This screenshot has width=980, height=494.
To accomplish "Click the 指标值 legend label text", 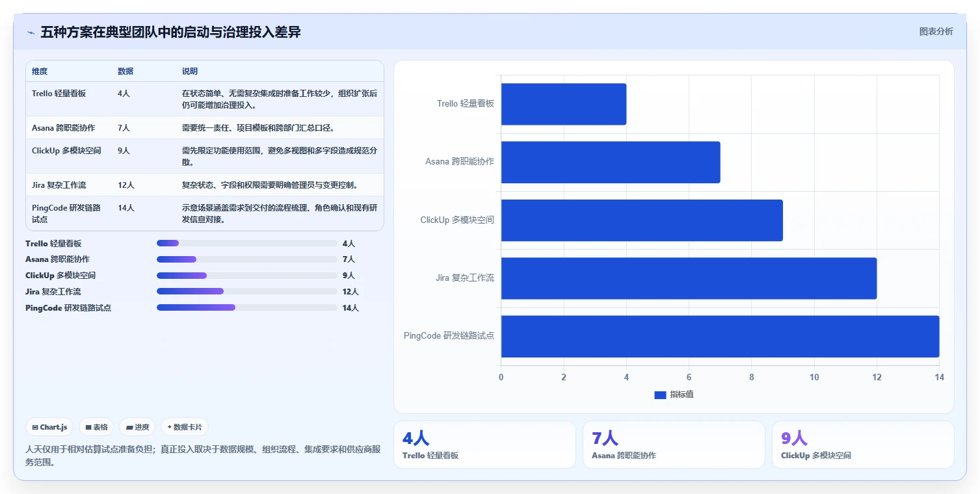I will 682,395.
